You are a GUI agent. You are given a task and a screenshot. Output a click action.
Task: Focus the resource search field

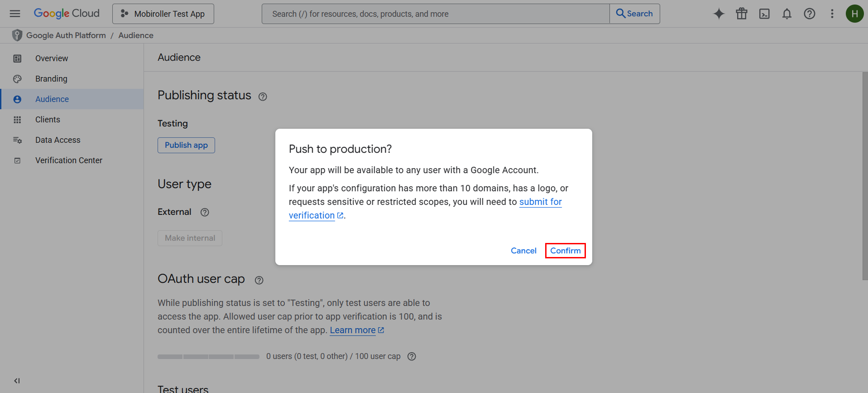coord(436,14)
